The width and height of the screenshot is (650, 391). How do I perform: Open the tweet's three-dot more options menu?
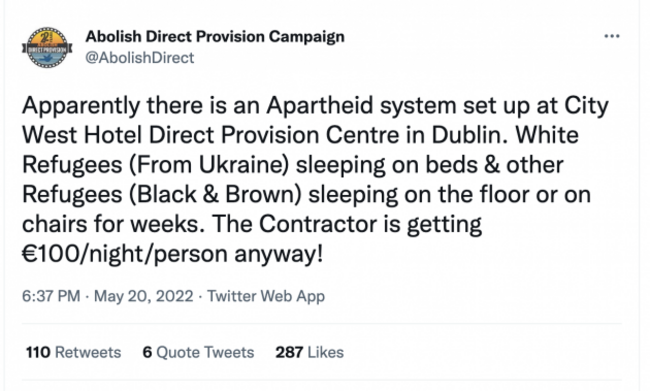pyautogui.click(x=612, y=36)
